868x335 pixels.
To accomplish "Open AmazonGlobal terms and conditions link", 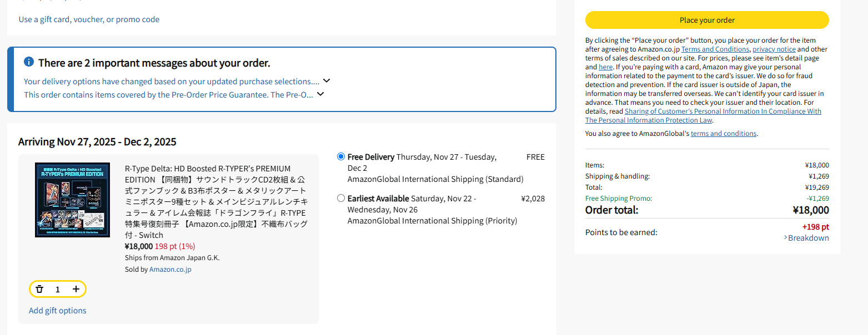I will pos(723,134).
